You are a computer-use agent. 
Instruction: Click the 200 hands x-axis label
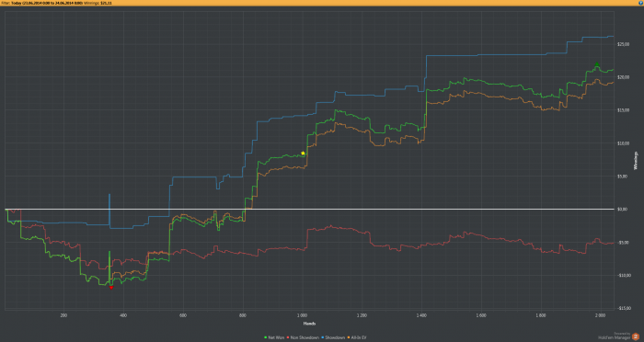pyautogui.click(x=63, y=315)
